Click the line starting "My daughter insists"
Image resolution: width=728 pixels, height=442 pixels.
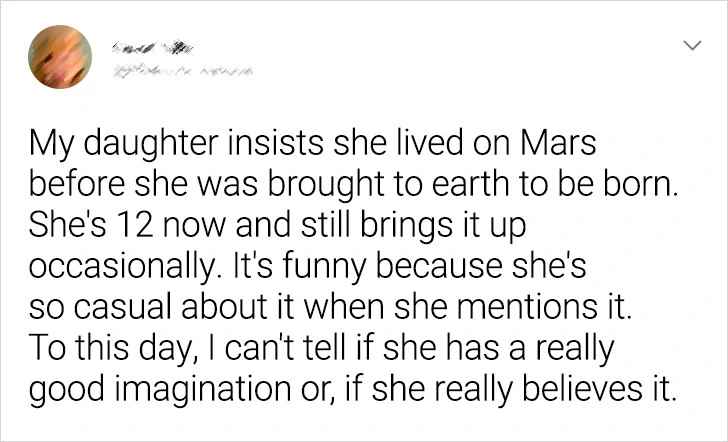[x=313, y=144]
